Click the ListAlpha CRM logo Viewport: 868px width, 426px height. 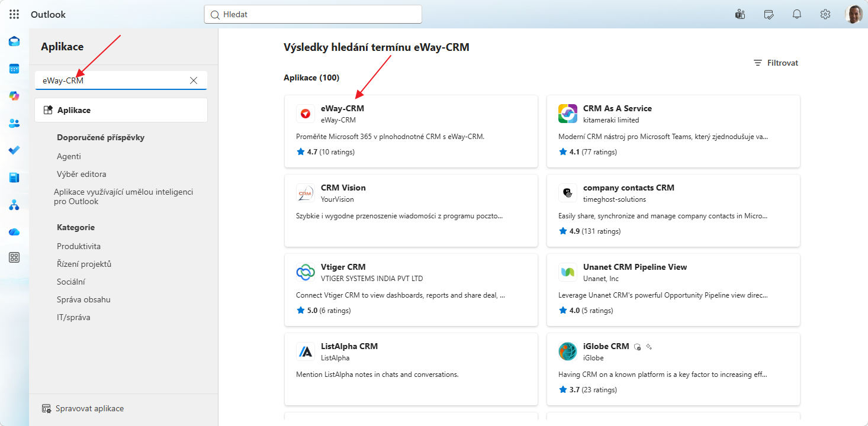click(306, 351)
